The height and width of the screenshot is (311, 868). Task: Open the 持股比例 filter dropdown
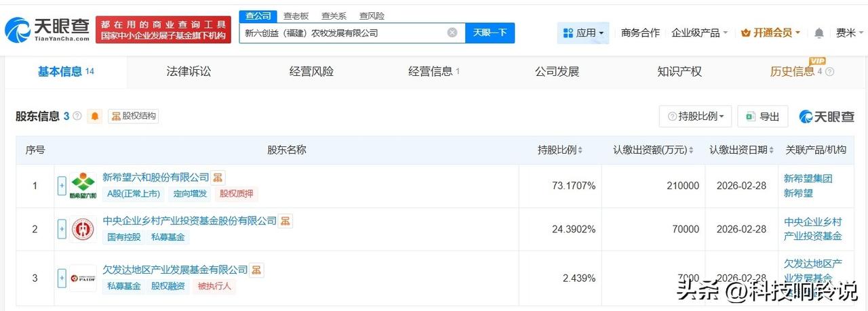click(695, 117)
